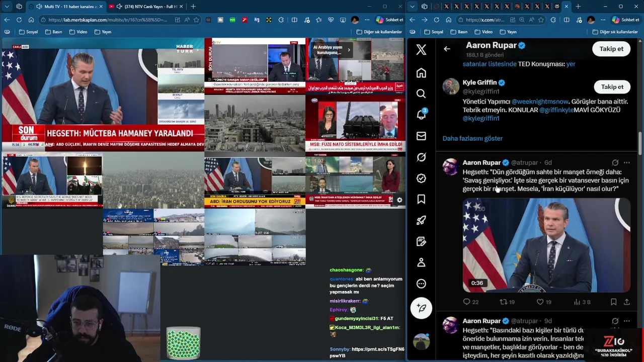
Task: Open X Home from the sidebar
Action: click(421, 73)
